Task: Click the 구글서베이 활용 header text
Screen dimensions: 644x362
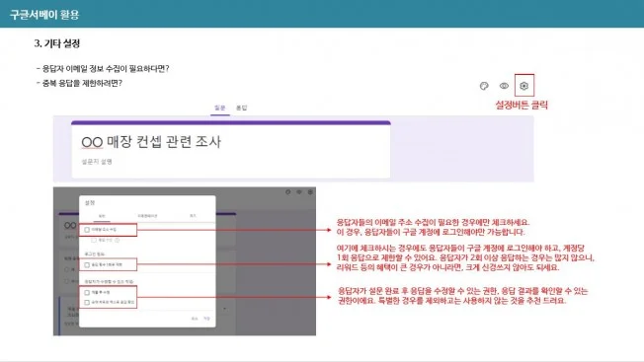Action: 44,15
